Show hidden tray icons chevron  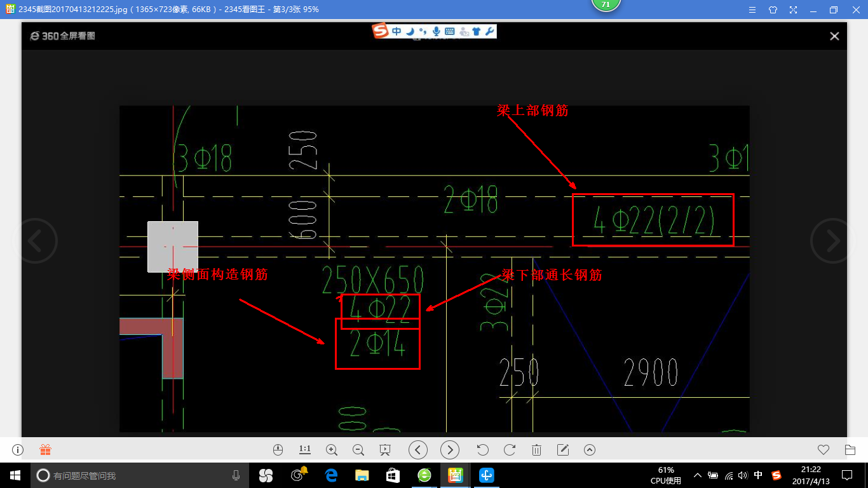697,475
